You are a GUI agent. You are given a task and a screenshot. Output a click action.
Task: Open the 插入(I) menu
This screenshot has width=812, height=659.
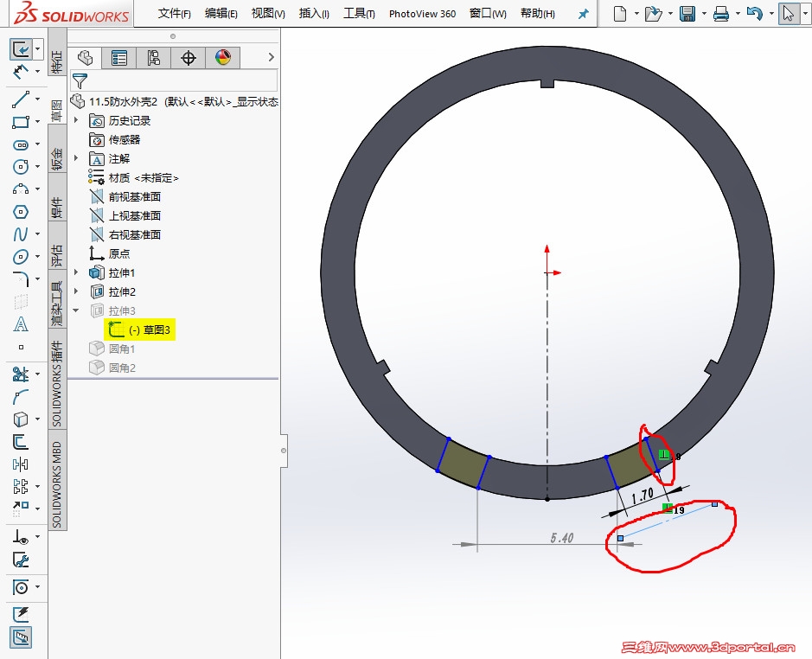[314, 14]
